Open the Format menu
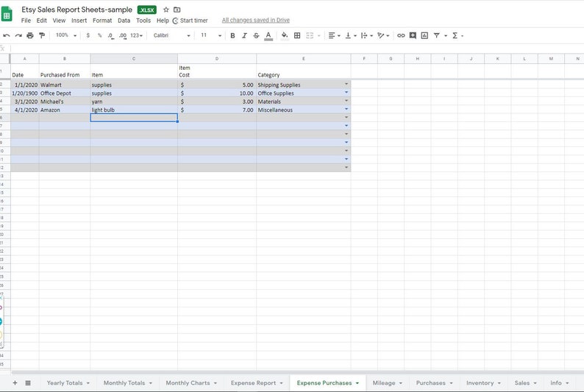The width and height of the screenshot is (584, 392). coord(102,21)
